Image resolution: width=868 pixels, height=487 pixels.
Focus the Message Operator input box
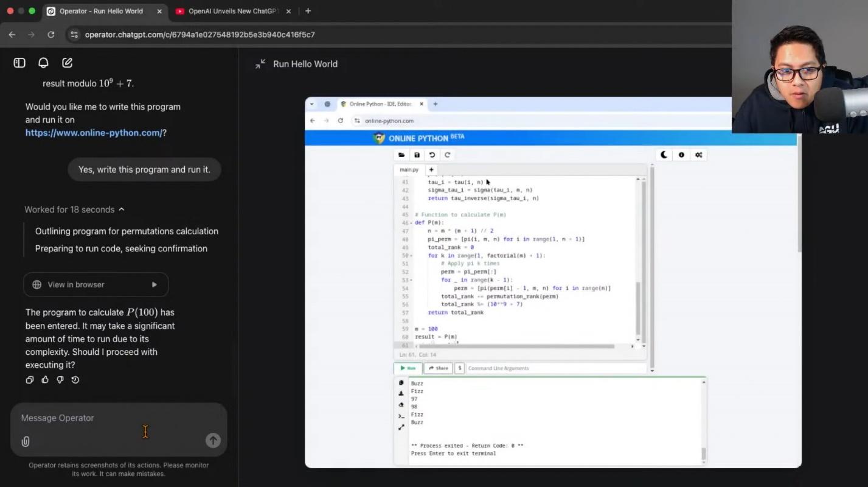pos(119,418)
